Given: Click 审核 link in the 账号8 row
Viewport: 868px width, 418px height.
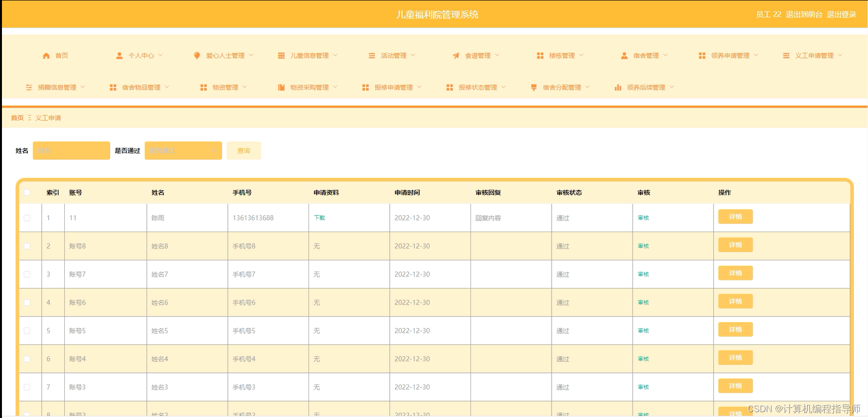Looking at the screenshot, I should point(643,246).
